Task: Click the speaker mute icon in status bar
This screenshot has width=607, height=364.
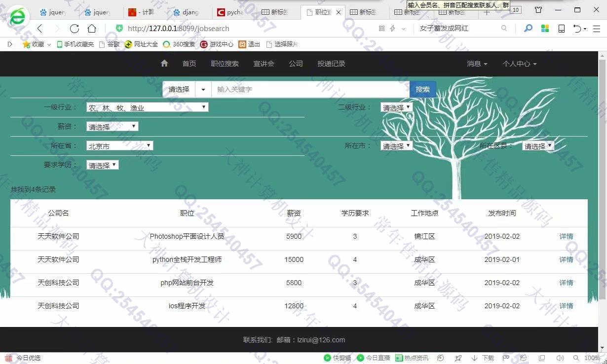Action: [x=560, y=358]
